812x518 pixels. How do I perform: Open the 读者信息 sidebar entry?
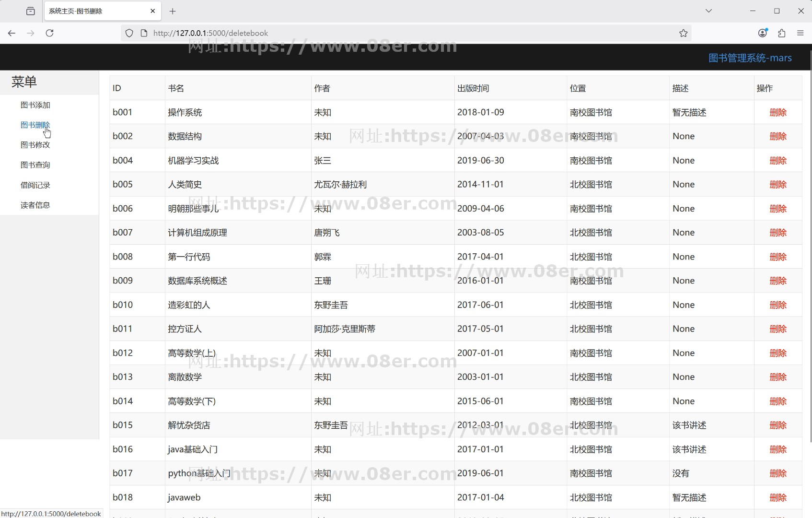tap(35, 205)
